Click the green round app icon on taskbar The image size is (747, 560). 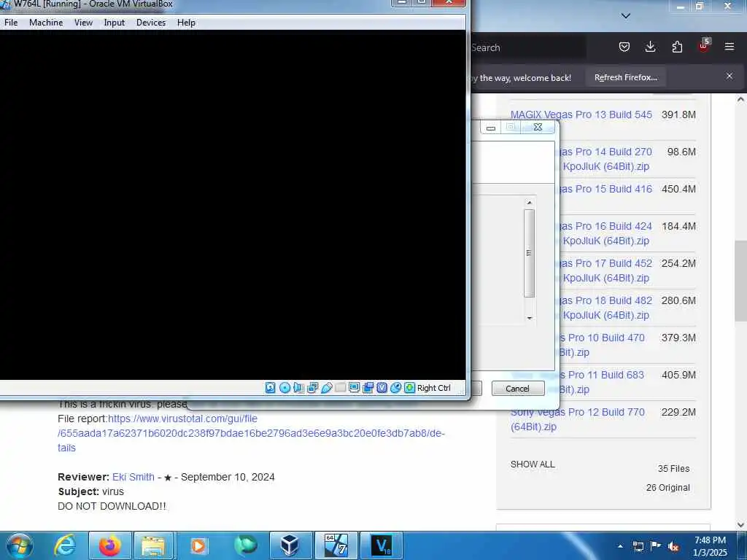[245, 545]
